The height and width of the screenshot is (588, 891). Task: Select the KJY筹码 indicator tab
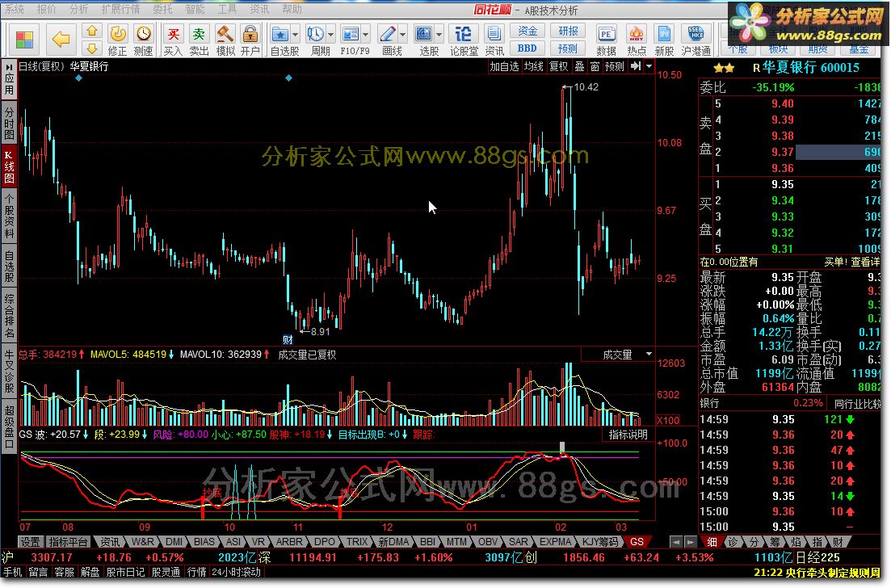(x=600, y=542)
